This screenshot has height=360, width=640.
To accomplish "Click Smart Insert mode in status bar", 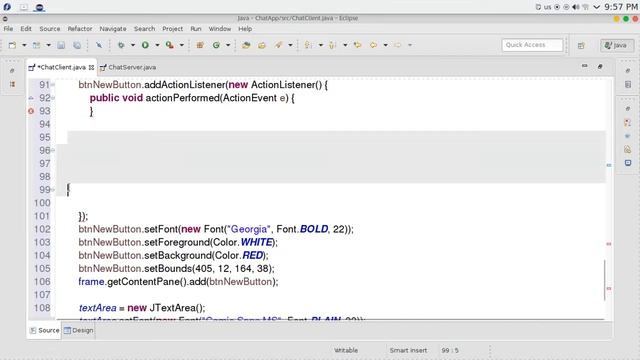I will [x=408, y=350].
